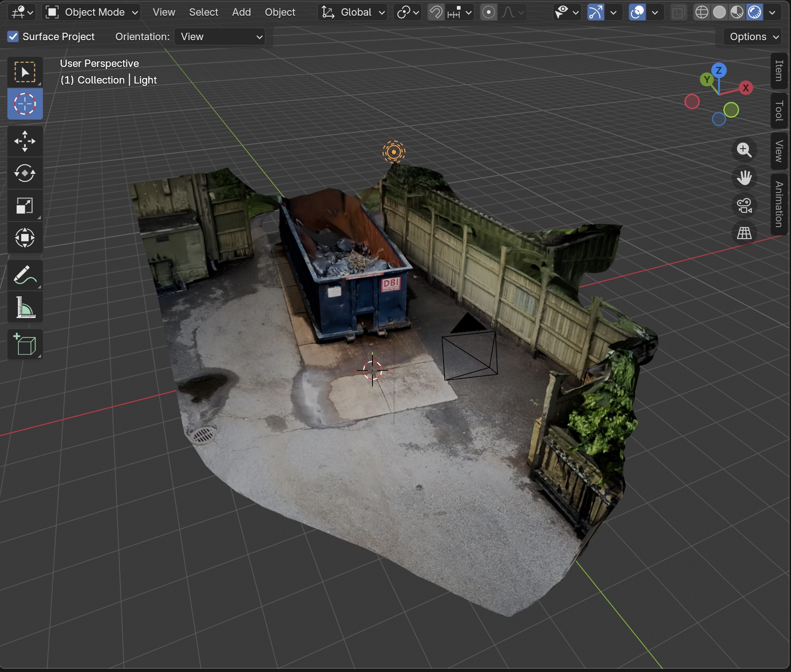Activate the Transform tool
The image size is (791, 672).
pyautogui.click(x=25, y=238)
